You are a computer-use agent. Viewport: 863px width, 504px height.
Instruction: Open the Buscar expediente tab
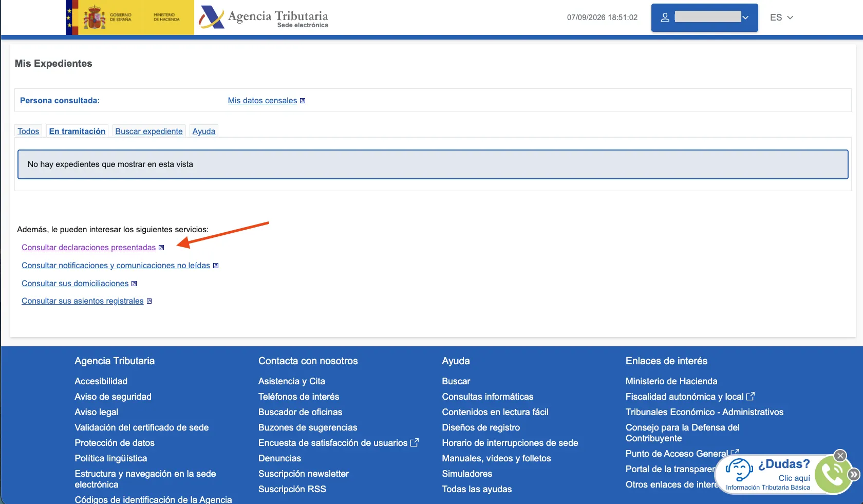[149, 131]
